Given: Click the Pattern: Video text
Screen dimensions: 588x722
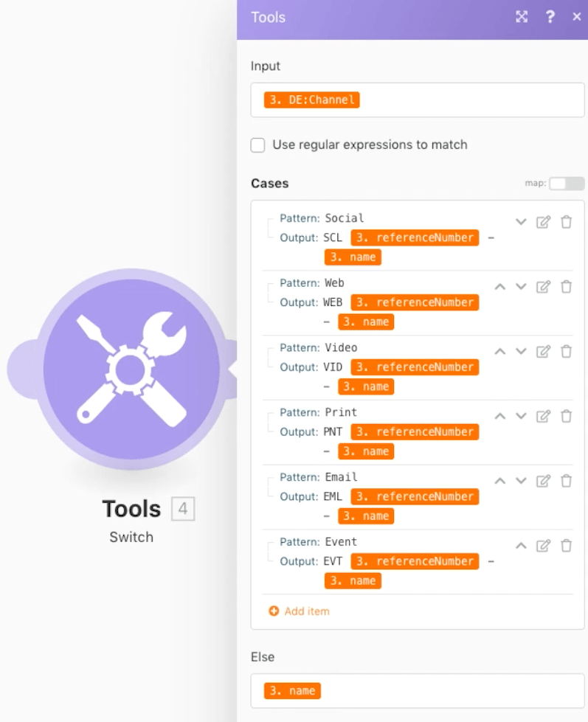Looking at the screenshot, I should click(318, 347).
